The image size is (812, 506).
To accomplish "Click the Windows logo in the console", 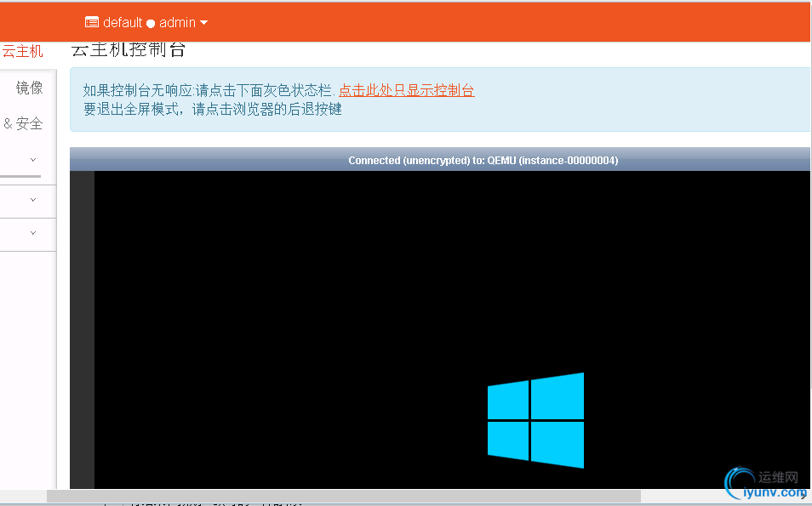I will 535,420.
